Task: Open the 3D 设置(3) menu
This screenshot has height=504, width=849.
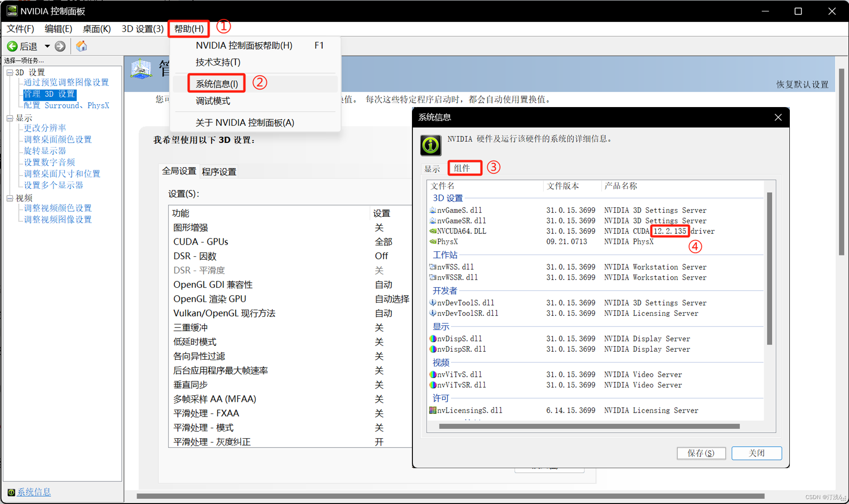Action: pyautogui.click(x=143, y=29)
